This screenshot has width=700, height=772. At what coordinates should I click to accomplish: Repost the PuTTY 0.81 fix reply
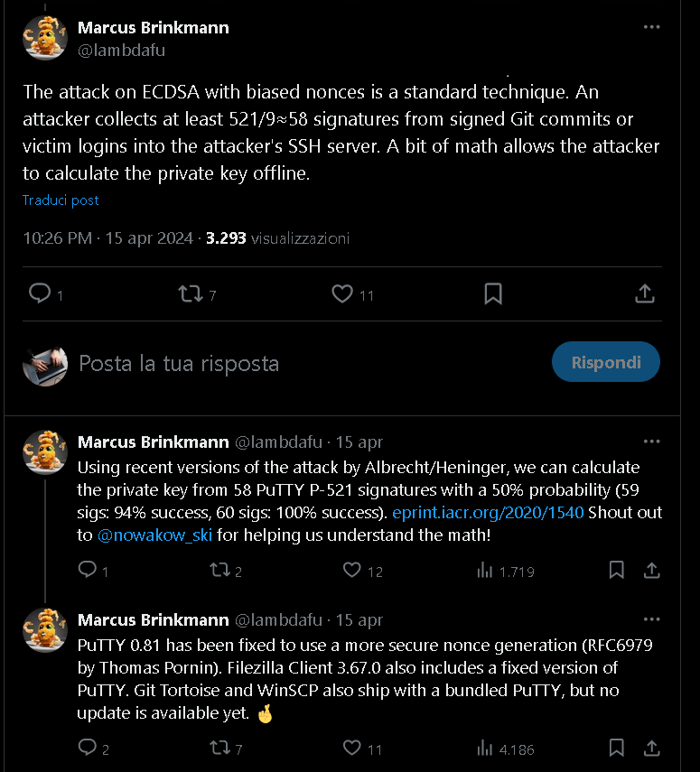tap(219, 748)
